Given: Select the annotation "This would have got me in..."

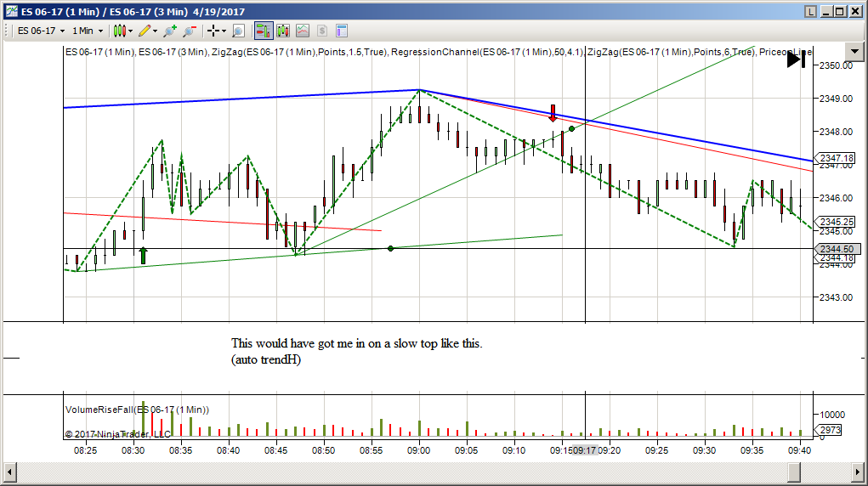Looking at the screenshot, I should 356,343.
